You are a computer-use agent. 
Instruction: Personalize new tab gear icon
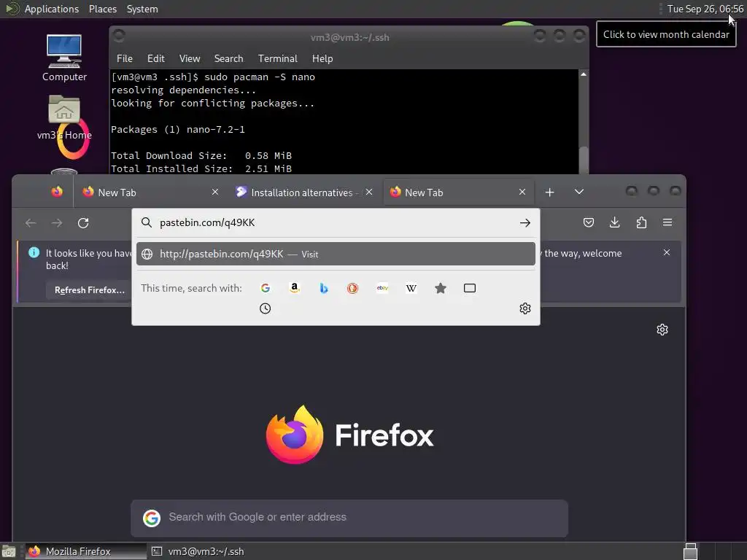662,330
